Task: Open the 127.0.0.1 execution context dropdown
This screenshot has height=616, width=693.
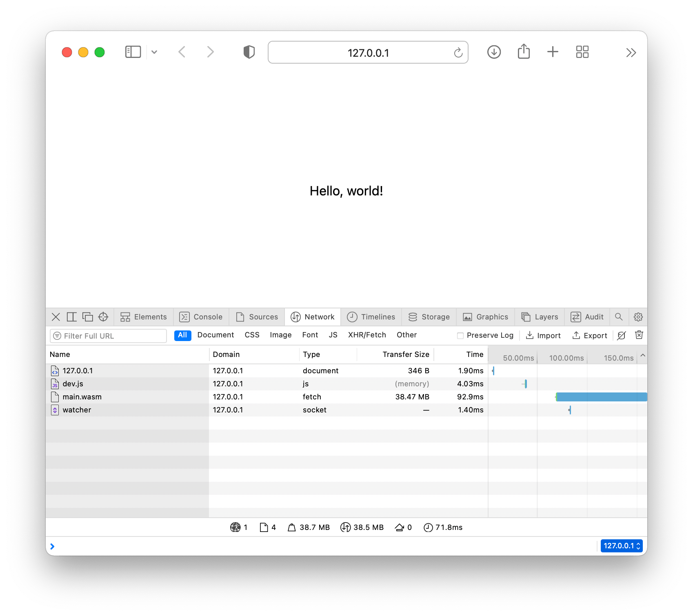Action: [622, 546]
